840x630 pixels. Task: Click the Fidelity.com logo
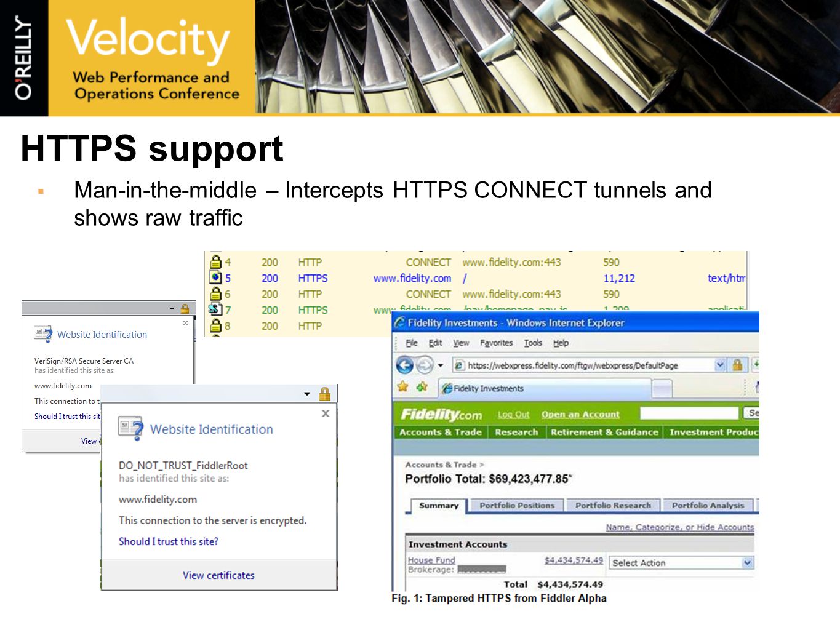(x=441, y=414)
